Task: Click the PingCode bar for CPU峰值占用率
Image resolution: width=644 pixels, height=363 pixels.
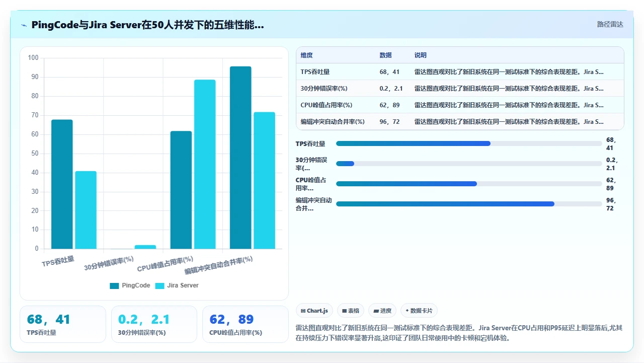Action: coord(181,190)
